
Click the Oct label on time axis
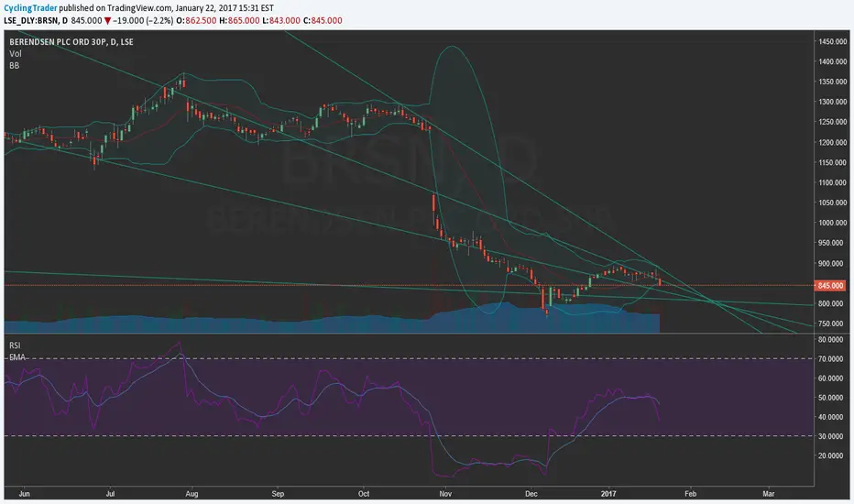click(363, 494)
